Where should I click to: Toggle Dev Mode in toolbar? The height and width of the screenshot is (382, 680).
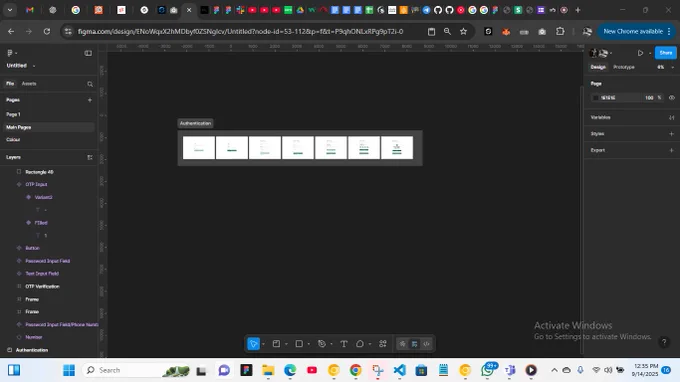pyautogui.click(x=427, y=344)
